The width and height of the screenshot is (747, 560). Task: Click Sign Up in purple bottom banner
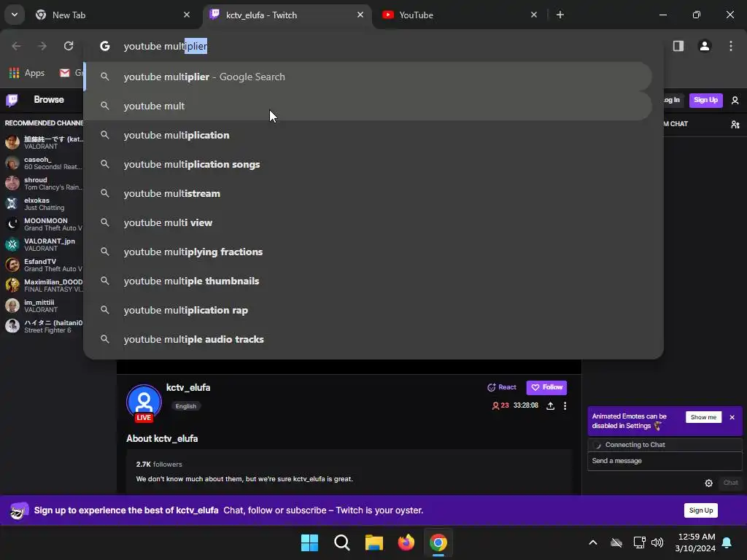coord(701,510)
